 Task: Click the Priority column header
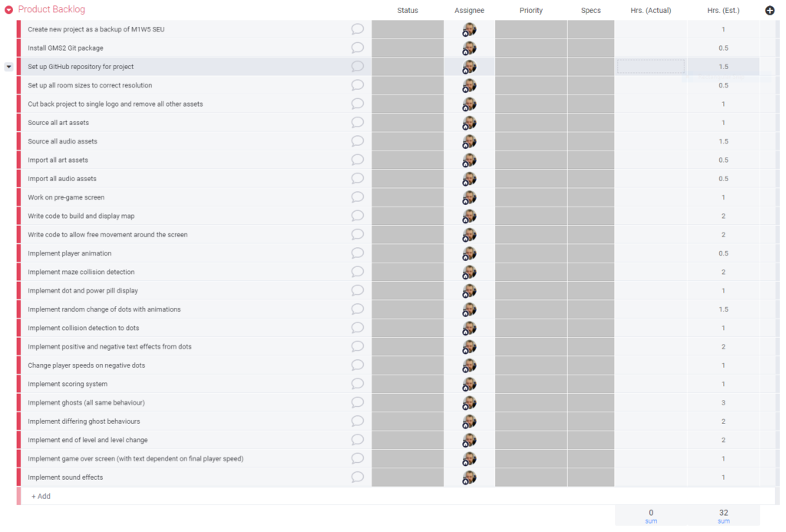point(530,11)
